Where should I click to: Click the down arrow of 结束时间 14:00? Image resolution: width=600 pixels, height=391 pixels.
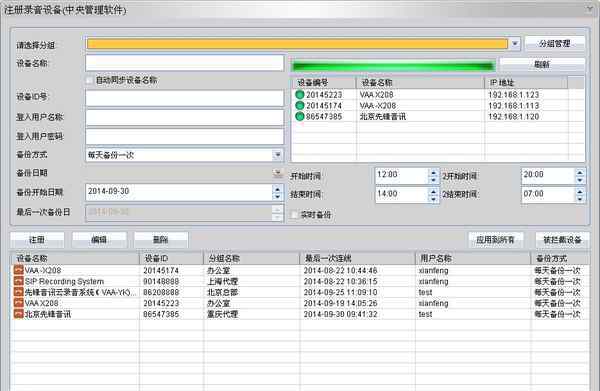433,199
